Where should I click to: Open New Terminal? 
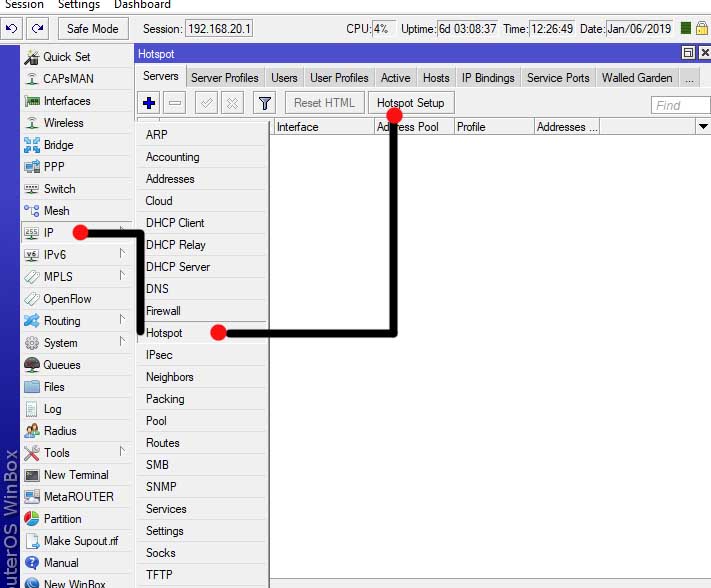tap(76, 475)
